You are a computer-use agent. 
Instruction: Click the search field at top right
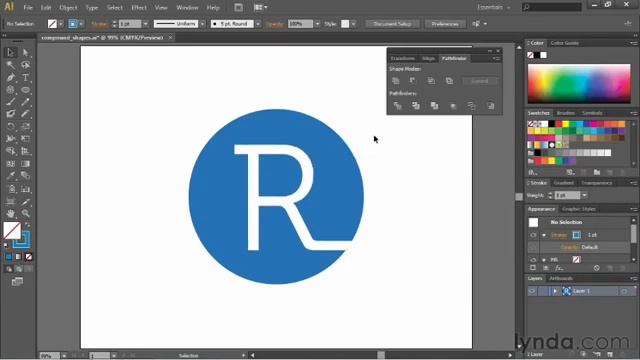pos(551,7)
